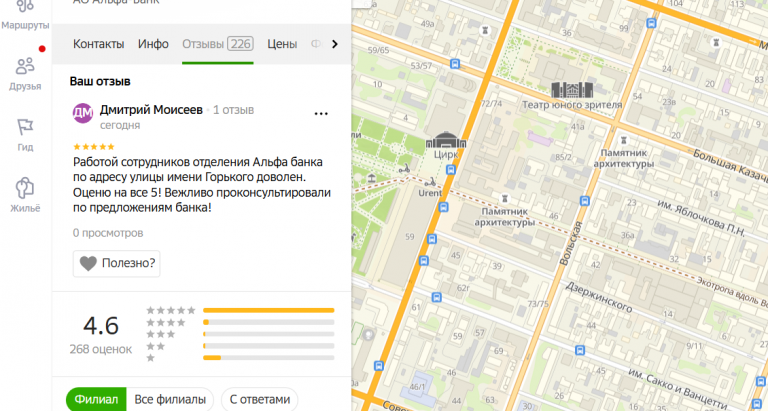Click the '268 оценок' text
768x411 pixels.
(100, 349)
